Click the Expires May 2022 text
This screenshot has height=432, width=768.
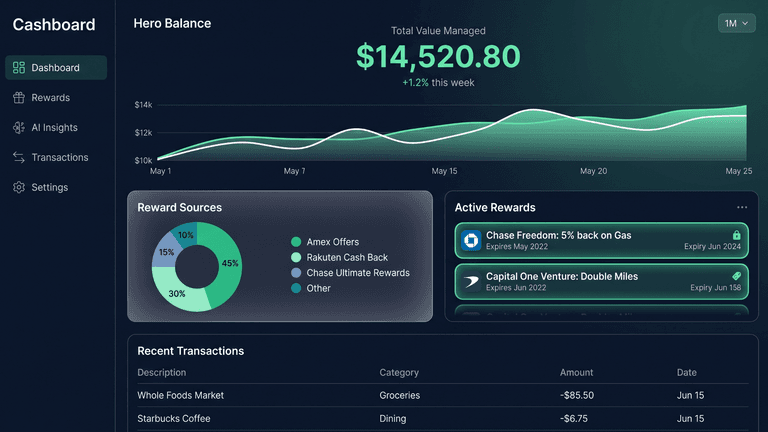(517, 246)
